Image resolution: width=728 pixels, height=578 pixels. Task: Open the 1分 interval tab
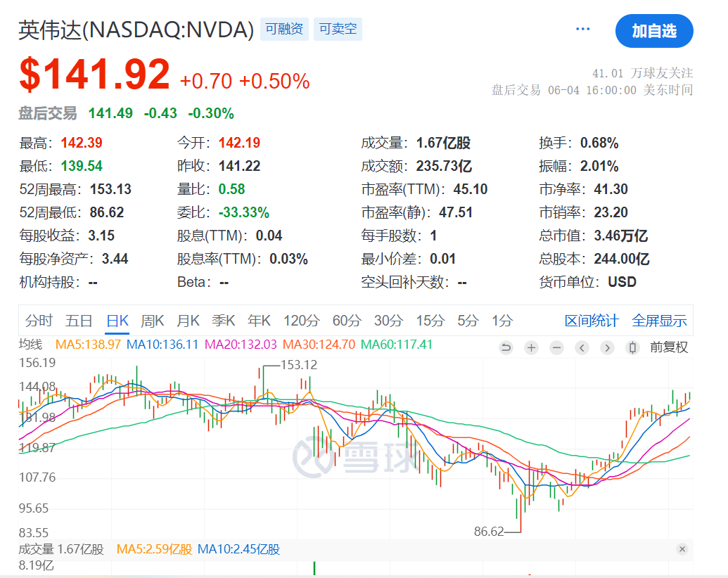point(502,321)
